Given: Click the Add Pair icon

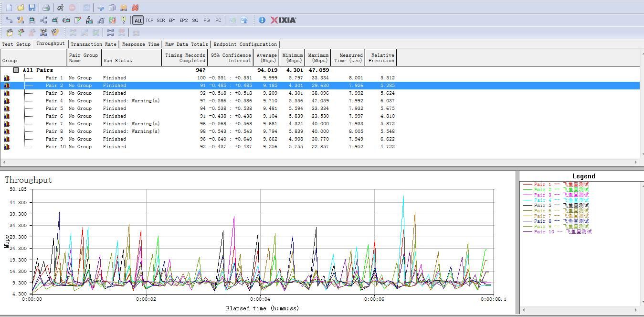Looking at the screenshot, I should coord(9,20).
